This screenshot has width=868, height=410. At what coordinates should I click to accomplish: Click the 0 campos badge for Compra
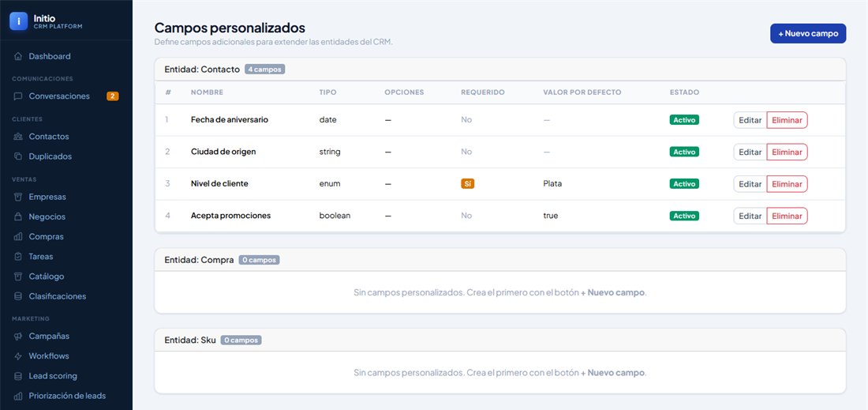click(x=259, y=260)
